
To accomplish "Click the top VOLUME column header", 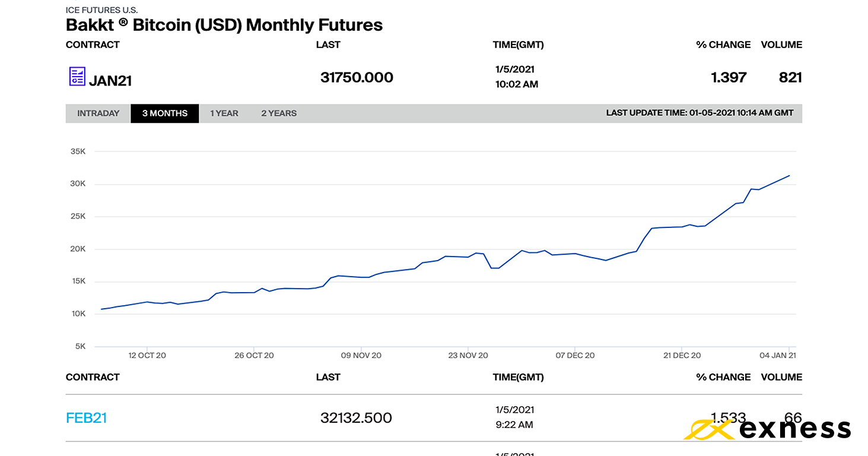I will pyautogui.click(x=781, y=45).
